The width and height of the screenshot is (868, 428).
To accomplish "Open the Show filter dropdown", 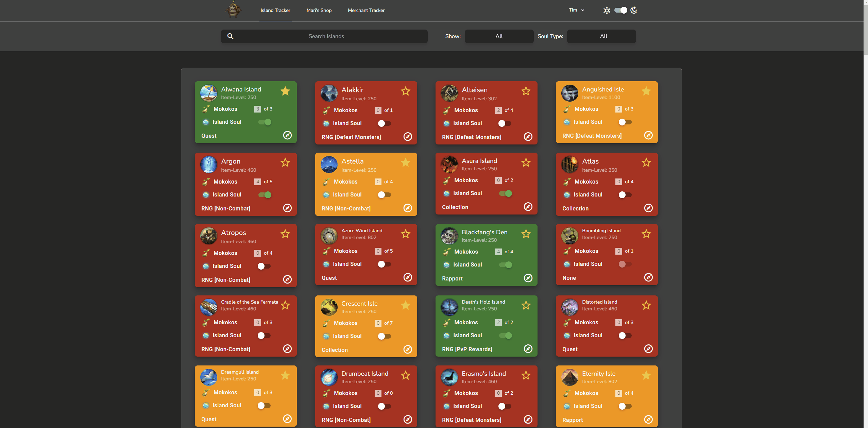I will click(499, 36).
